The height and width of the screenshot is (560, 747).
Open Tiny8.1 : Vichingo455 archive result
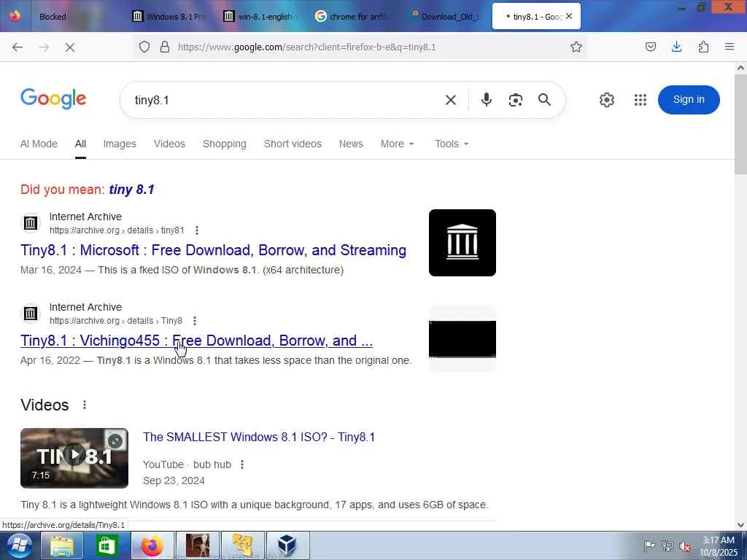coord(196,341)
